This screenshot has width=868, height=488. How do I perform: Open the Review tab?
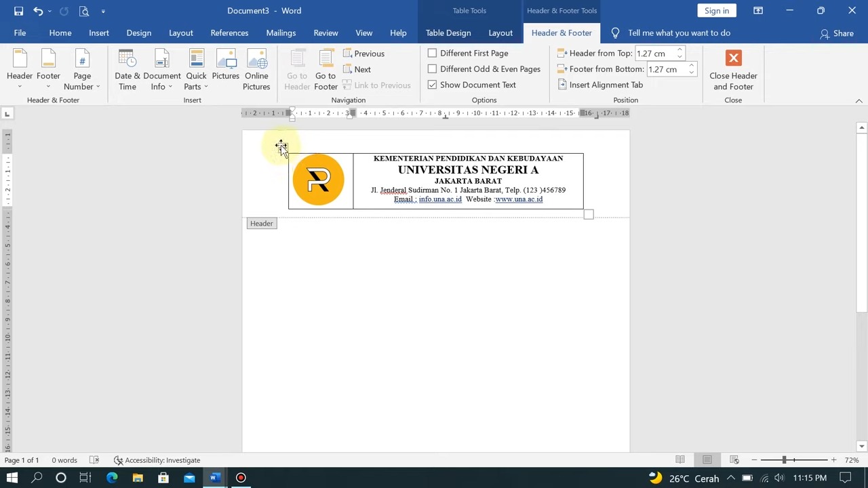(x=325, y=33)
